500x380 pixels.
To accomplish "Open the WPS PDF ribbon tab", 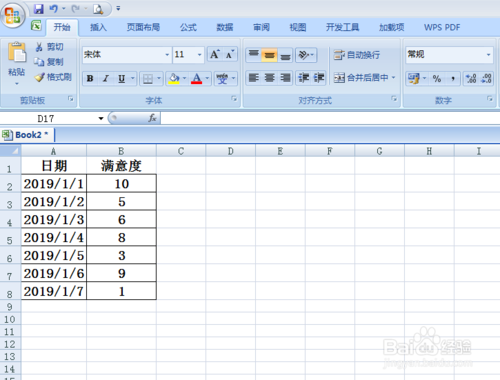I will [x=442, y=27].
